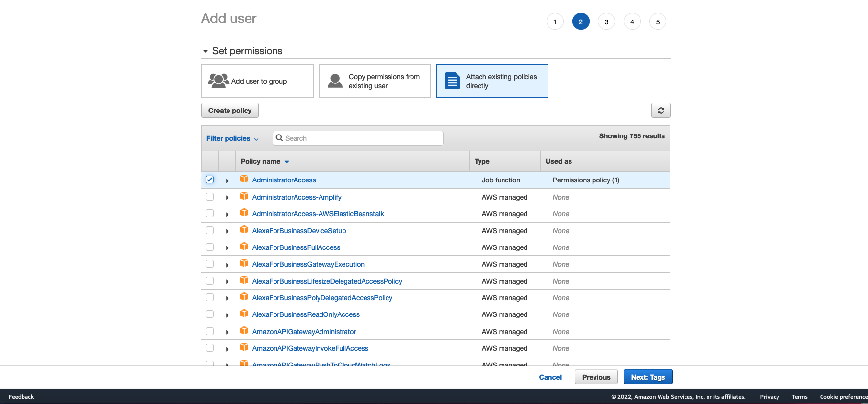Viewport: 868px width, 404px height.
Task: Check the AlexaForBusinessLifesizeDelegatedAccessPolicy checkbox
Action: [x=210, y=281]
